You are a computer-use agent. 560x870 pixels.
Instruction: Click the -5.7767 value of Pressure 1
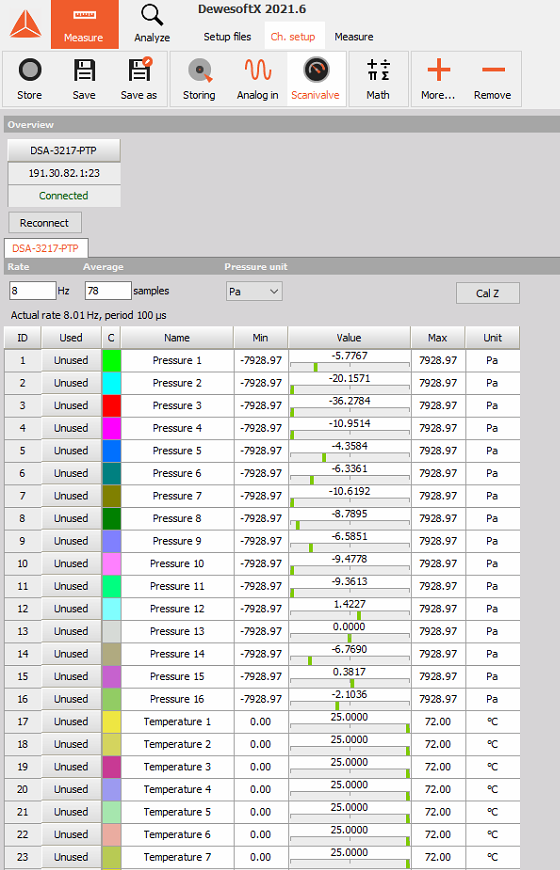click(x=350, y=356)
